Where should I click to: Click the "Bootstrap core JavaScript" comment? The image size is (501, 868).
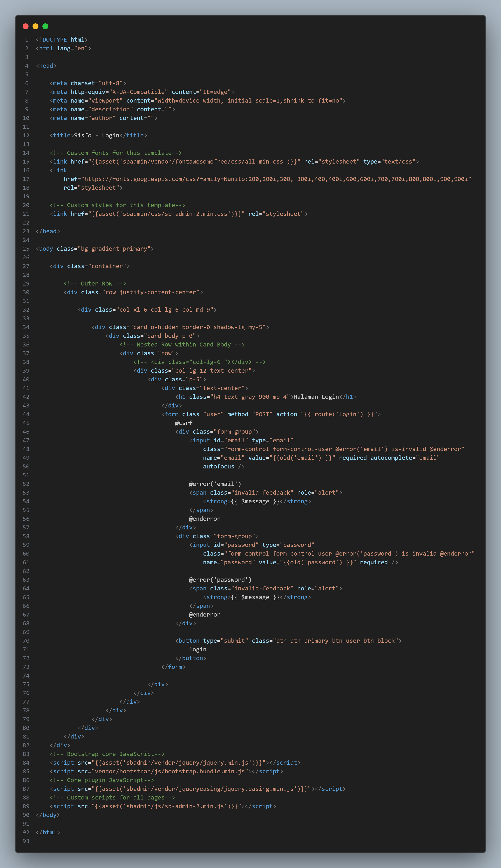[x=107, y=754]
